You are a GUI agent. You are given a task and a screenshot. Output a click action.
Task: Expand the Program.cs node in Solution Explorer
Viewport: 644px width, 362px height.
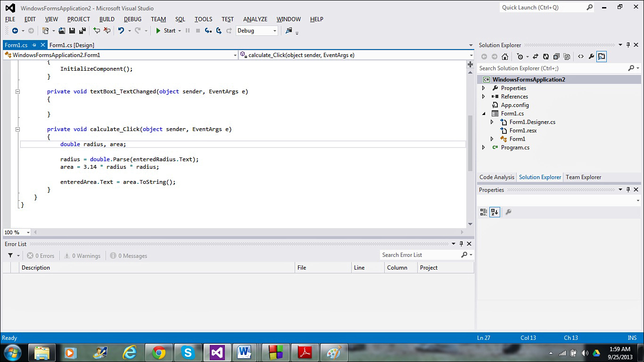pos(483,148)
